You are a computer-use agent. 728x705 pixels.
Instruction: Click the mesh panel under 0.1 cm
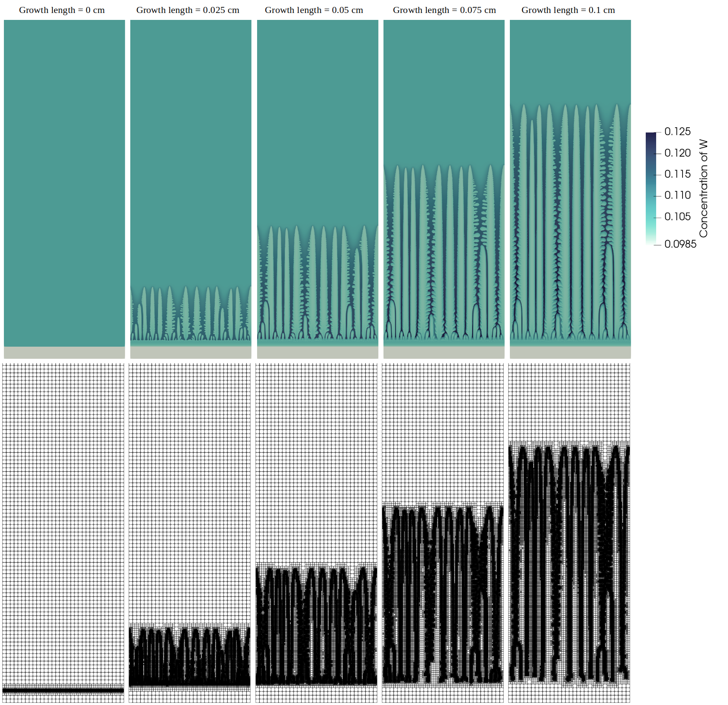[569, 533]
